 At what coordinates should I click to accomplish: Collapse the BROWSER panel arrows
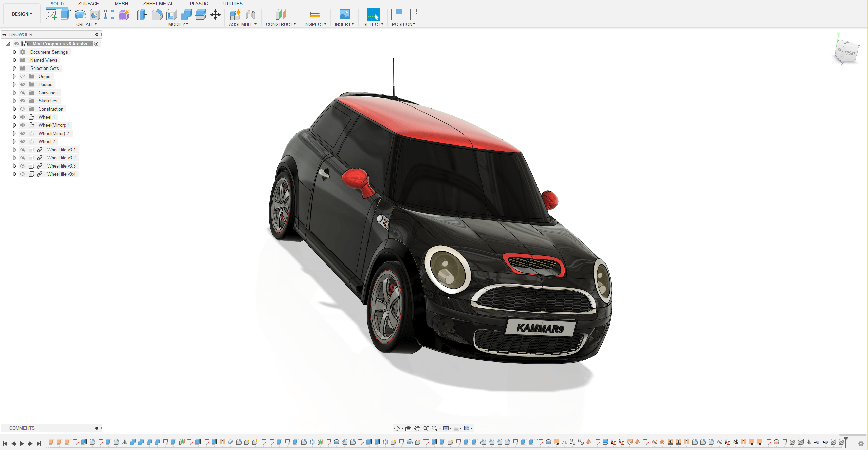(4, 34)
